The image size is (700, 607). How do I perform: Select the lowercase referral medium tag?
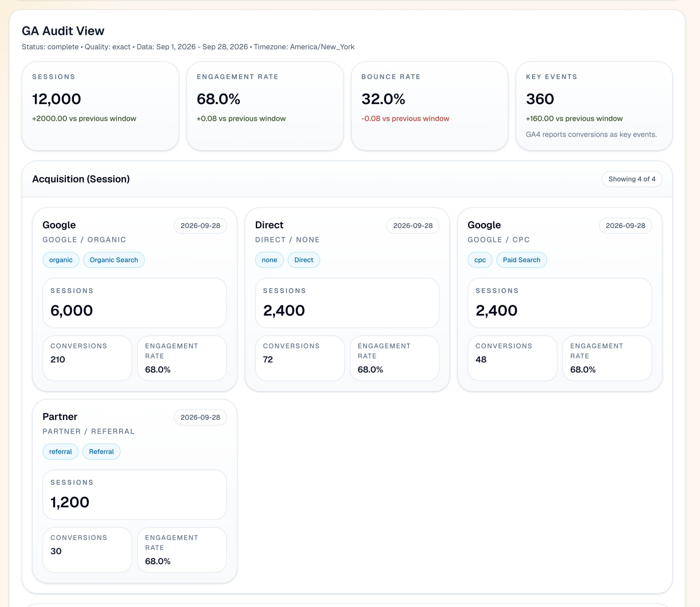tap(60, 451)
